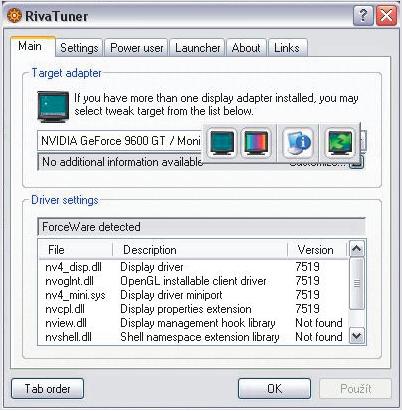Click 'Not found' version of nvshell.dll
402x411 pixels.
tap(319, 337)
